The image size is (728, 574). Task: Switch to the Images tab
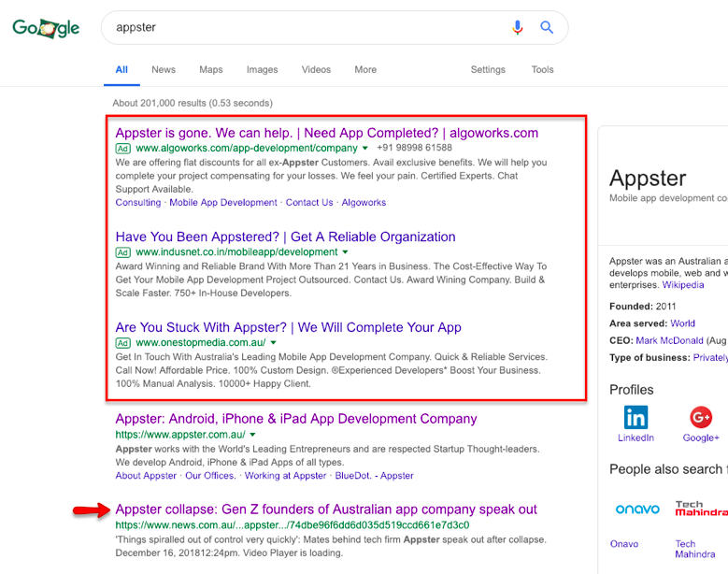pos(262,70)
